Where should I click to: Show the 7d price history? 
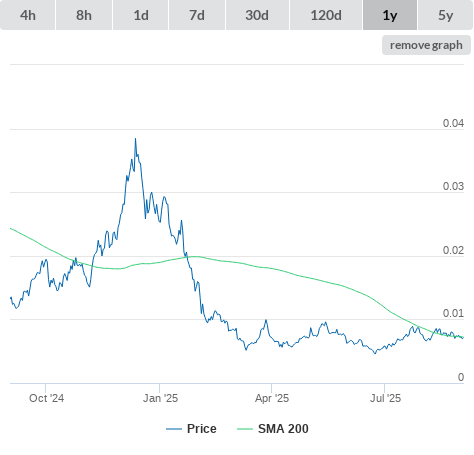click(x=197, y=15)
